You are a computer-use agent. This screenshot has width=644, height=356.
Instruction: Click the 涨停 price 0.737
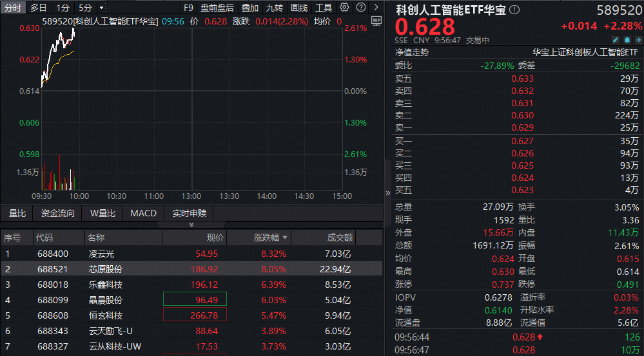(503, 285)
